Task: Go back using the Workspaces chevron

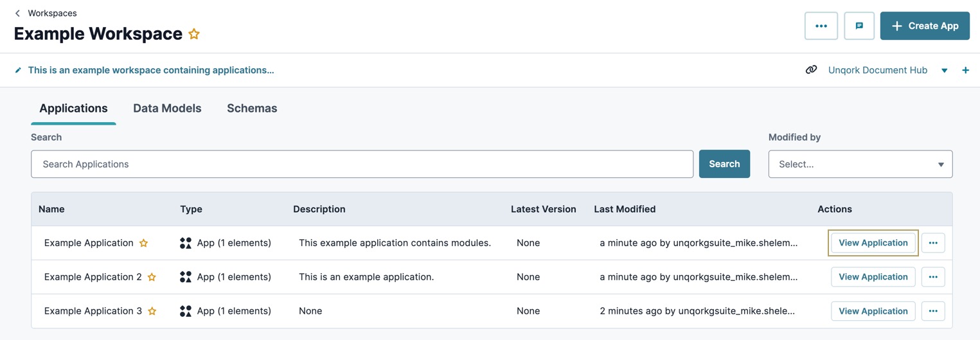Action: click(x=17, y=13)
